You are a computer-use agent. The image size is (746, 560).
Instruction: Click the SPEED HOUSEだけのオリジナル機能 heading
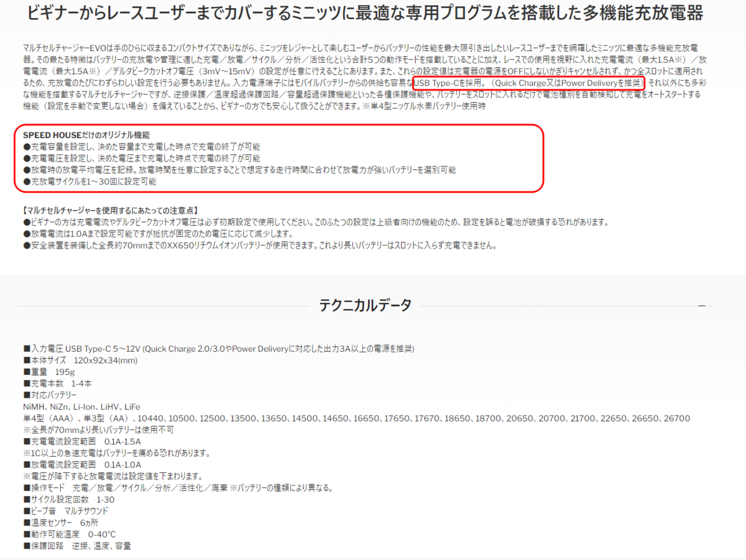coord(86,135)
